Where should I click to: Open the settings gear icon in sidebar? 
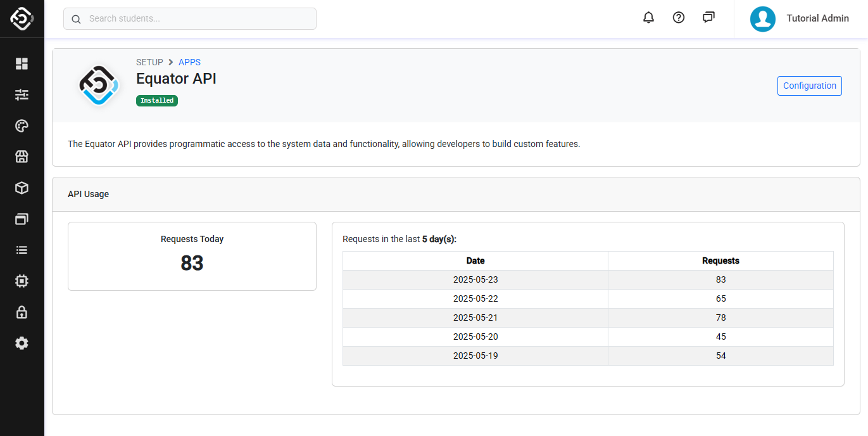[x=22, y=343]
